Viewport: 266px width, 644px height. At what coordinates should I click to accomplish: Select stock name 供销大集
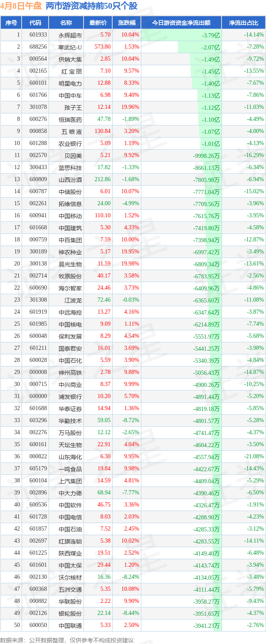pyautogui.click(x=71, y=59)
